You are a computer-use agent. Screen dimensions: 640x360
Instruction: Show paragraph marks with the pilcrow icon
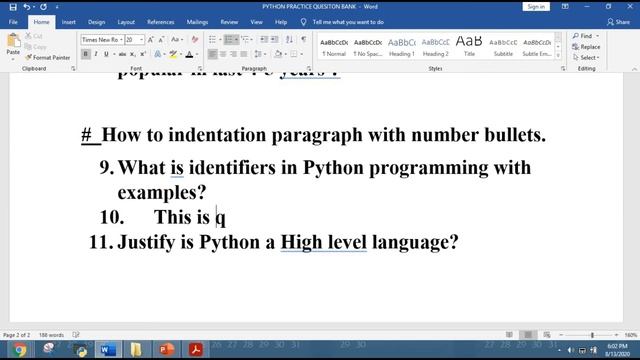304,40
